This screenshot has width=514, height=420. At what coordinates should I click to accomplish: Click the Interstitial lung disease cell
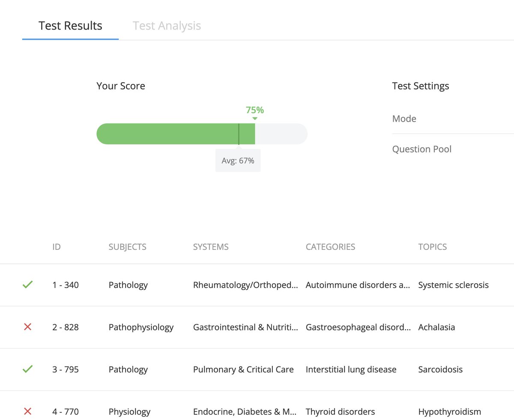(x=351, y=369)
